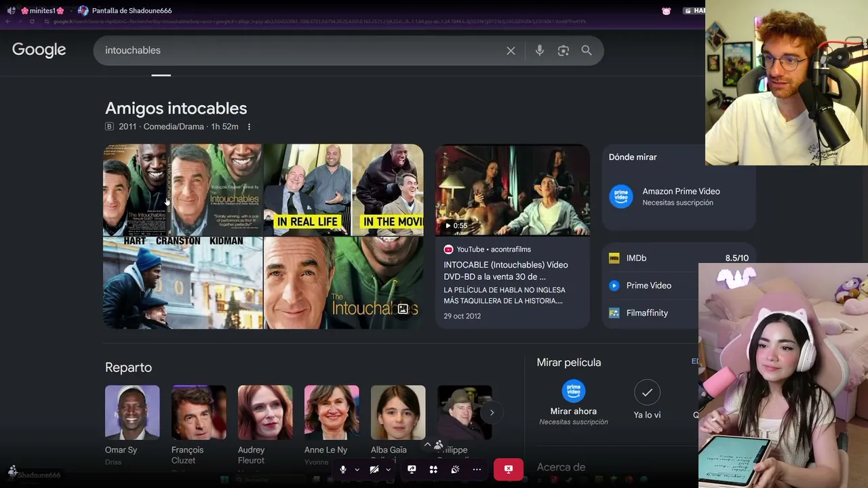
Task: Toggle the camera in the call bar
Action: click(374, 469)
